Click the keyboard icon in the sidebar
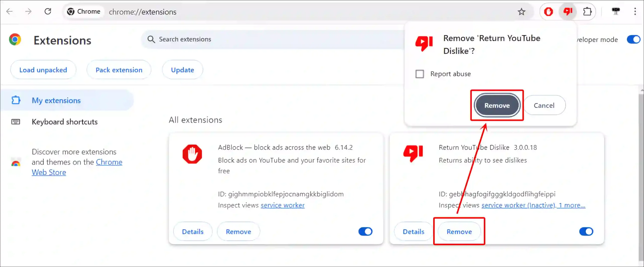 click(16, 122)
